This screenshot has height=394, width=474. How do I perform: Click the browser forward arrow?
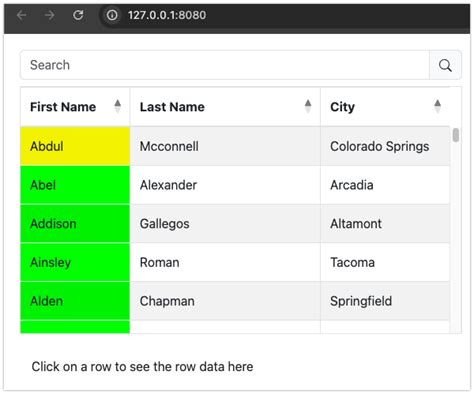(50, 15)
